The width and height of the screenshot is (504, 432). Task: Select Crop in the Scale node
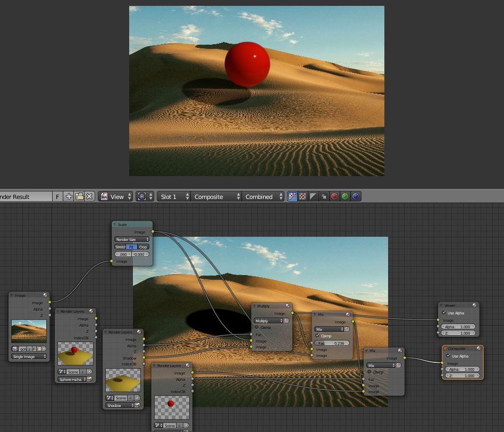pyautogui.click(x=143, y=247)
